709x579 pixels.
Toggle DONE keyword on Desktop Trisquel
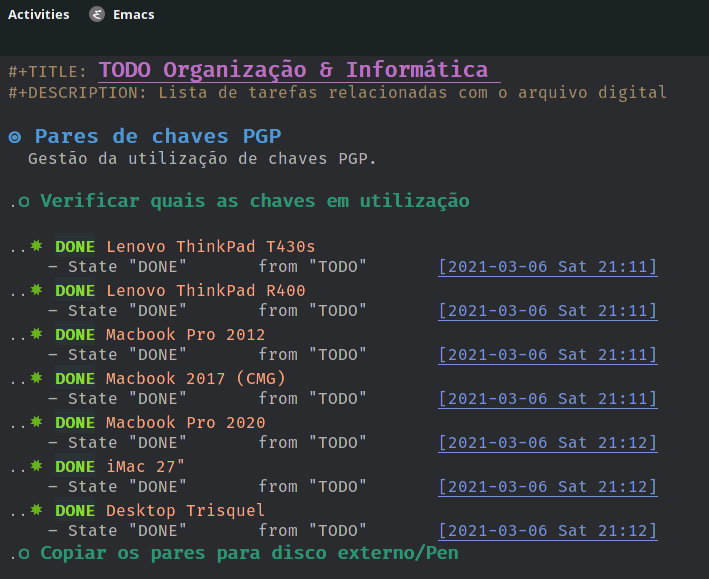point(75,510)
